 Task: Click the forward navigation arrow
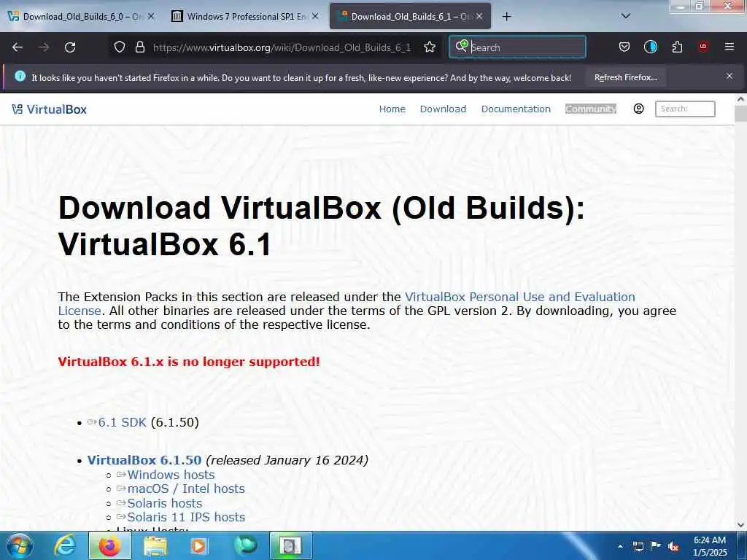[x=44, y=47]
